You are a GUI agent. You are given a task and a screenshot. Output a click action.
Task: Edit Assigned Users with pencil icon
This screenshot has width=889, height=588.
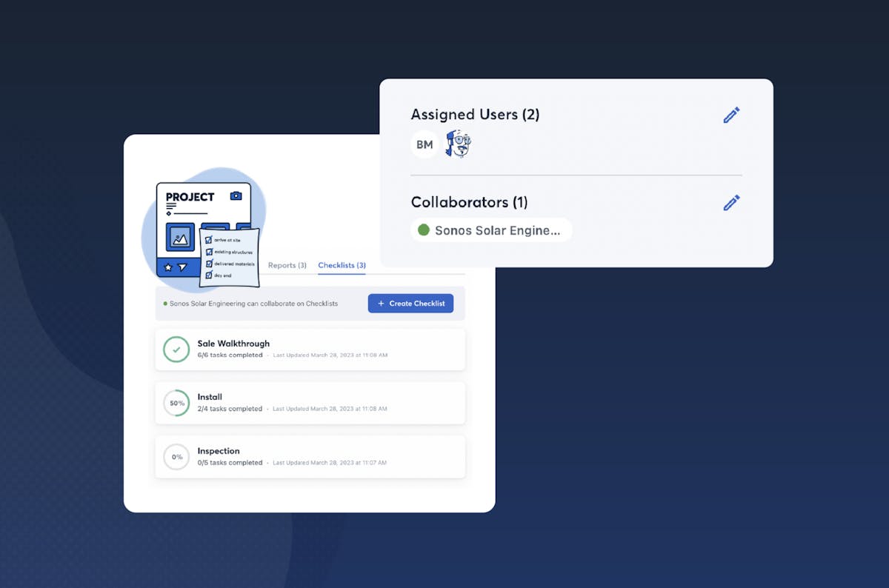coord(731,115)
